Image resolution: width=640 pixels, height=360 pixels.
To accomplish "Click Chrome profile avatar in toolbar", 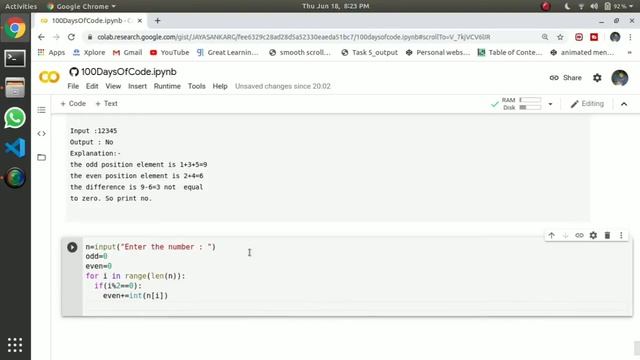I will (x=615, y=37).
